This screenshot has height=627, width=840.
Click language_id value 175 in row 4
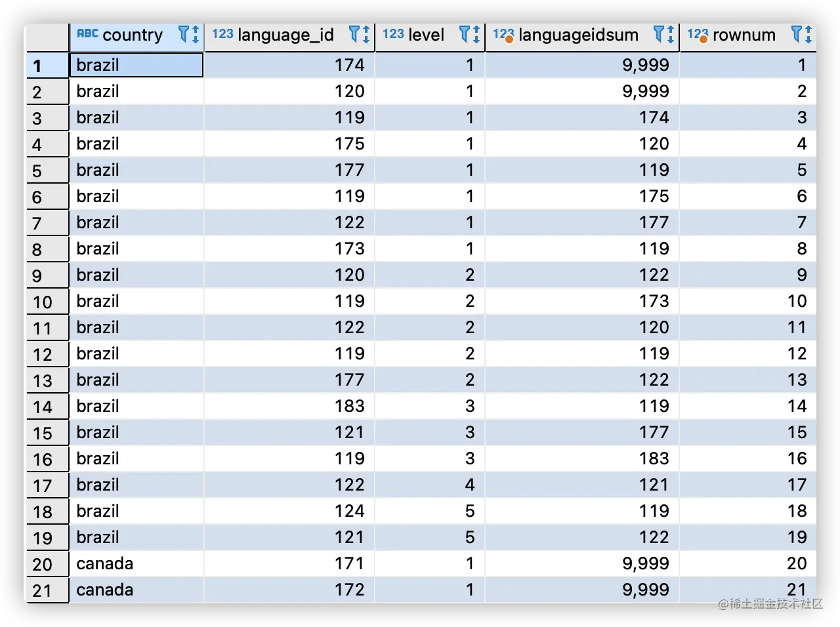pos(289,144)
